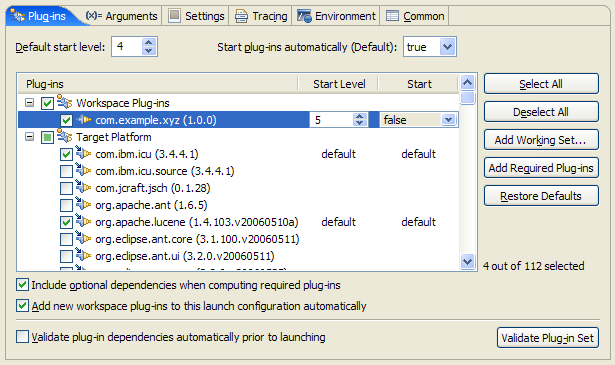Click the Target Platform group icon
Viewport: 615px width, 365px height.
[x=64, y=136]
